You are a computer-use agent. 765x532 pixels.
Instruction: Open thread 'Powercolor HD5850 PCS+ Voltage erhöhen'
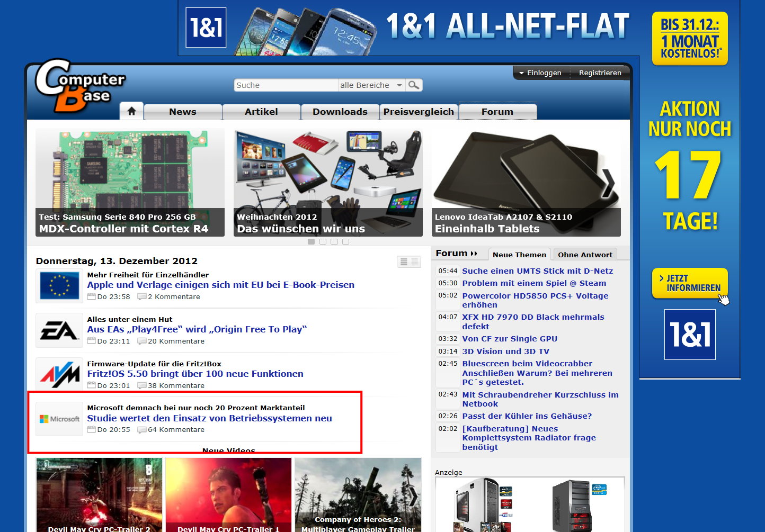tap(535, 300)
